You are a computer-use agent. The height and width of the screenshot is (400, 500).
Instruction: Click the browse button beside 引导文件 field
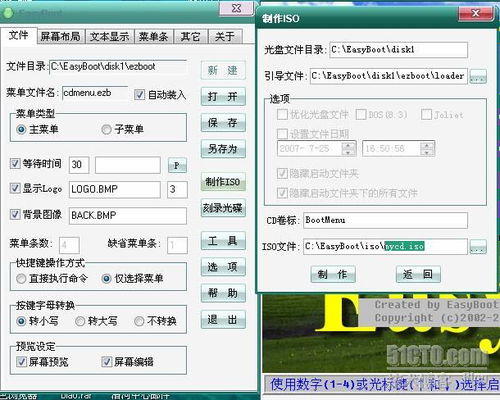tap(478, 76)
